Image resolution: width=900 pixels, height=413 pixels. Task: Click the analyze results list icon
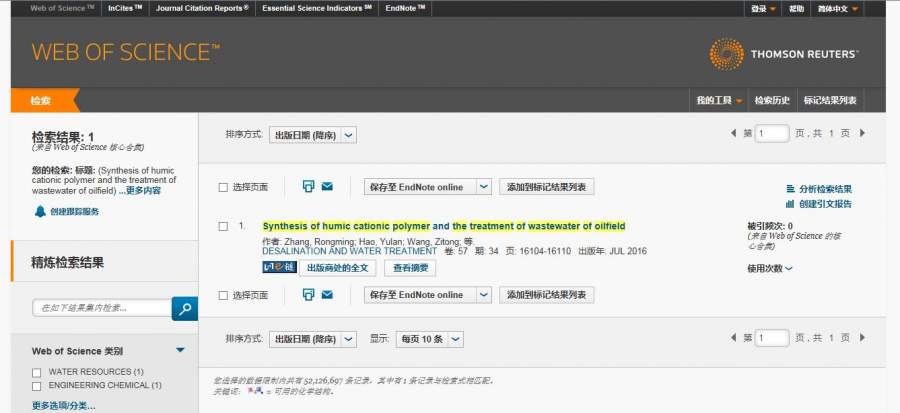[x=790, y=189]
